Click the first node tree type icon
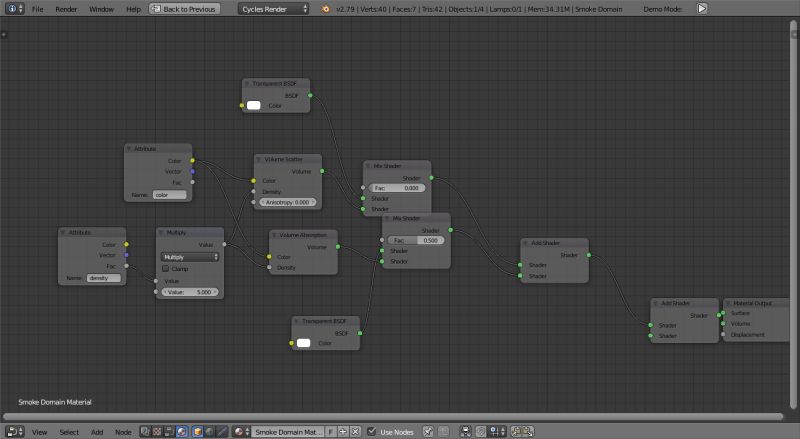This screenshot has width=800, height=439. (x=145, y=432)
